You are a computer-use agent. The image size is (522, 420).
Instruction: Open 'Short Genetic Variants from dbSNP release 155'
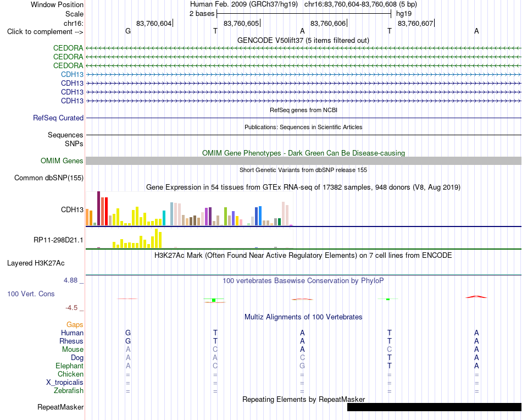click(303, 170)
